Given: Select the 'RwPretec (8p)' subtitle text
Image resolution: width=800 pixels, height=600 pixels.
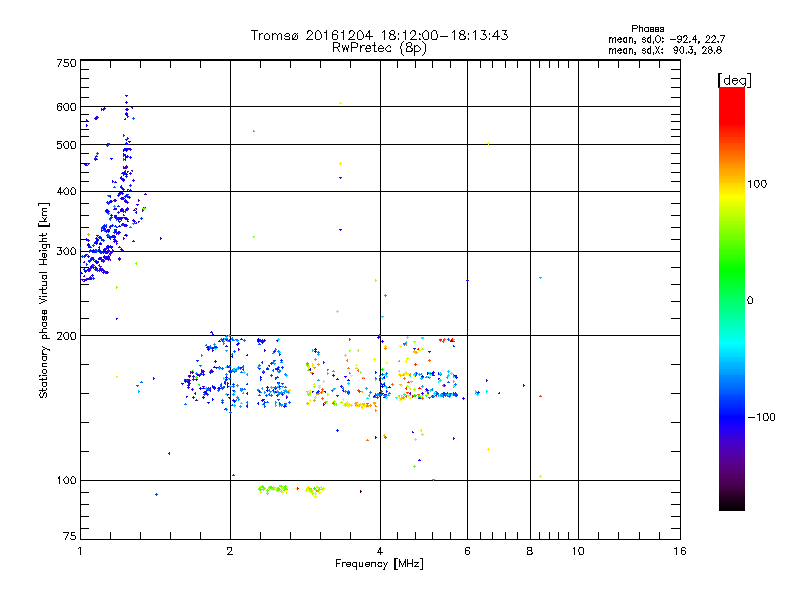Looking at the screenshot, I should 379,48.
